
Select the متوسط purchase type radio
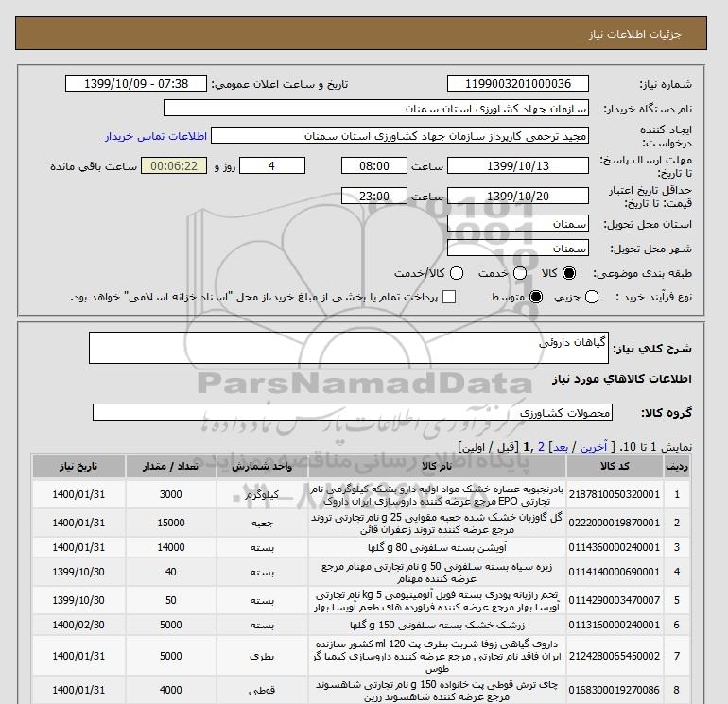coord(536,297)
